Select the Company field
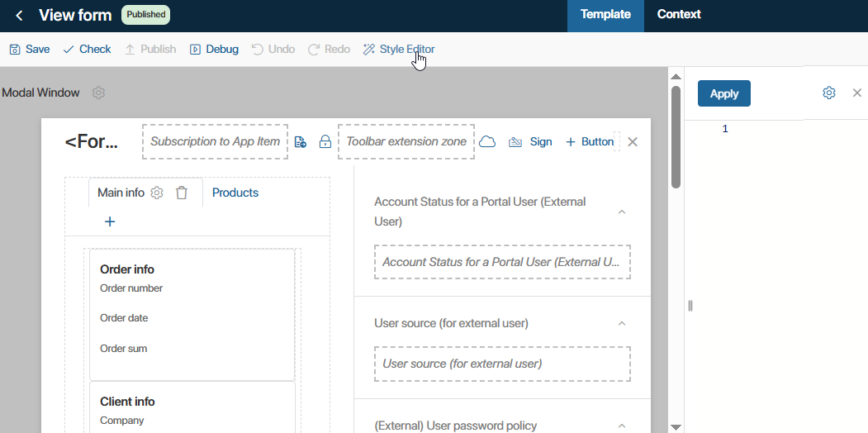Viewport: 868px width, 433px height. (121, 421)
